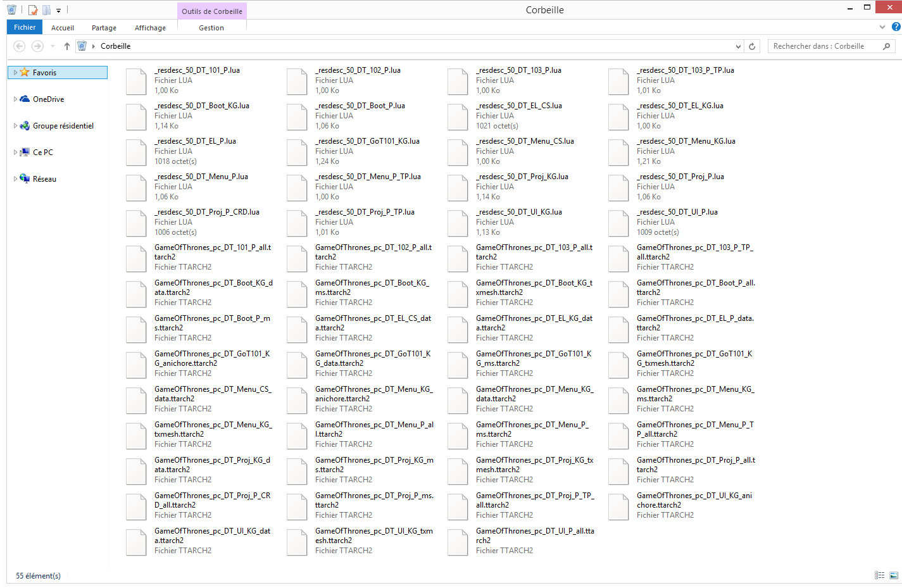Expand the Réseau tree node
Screen dimensions: 902x588
coord(15,179)
